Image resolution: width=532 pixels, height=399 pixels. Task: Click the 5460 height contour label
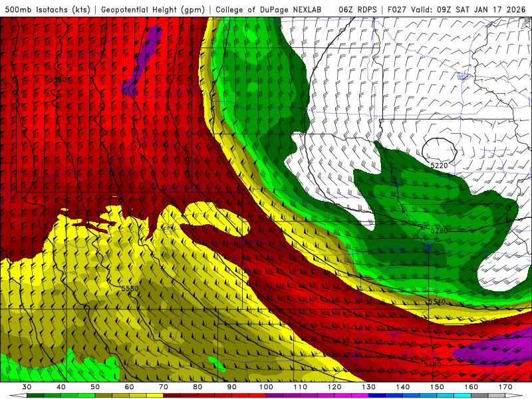[432, 364]
